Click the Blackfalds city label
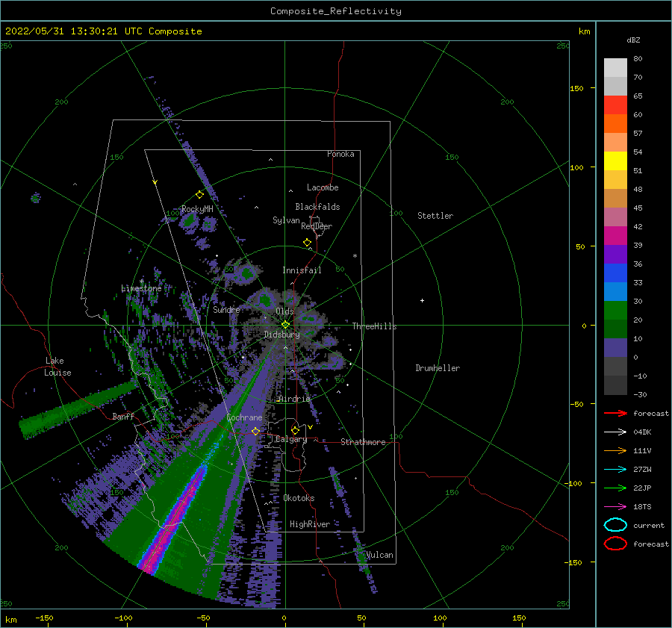 [317, 207]
